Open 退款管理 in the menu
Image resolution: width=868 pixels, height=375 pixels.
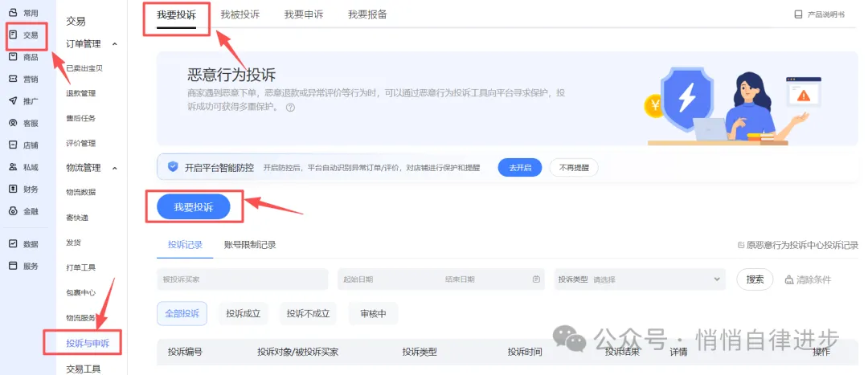click(81, 93)
